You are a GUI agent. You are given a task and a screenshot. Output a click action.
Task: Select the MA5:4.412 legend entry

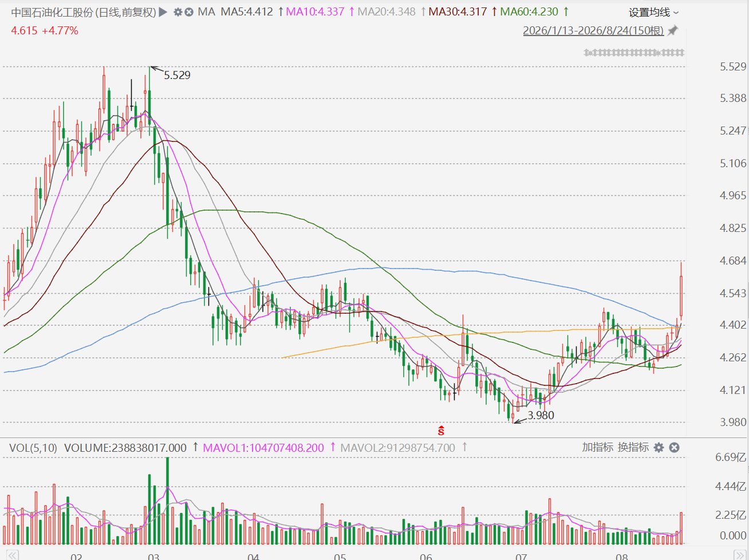[247, 11]
